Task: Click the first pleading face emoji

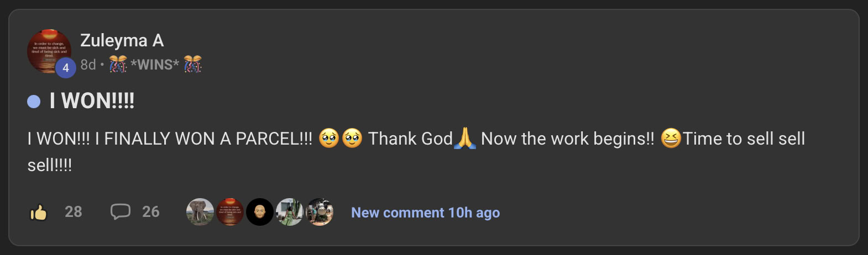Action: [328, 139]
